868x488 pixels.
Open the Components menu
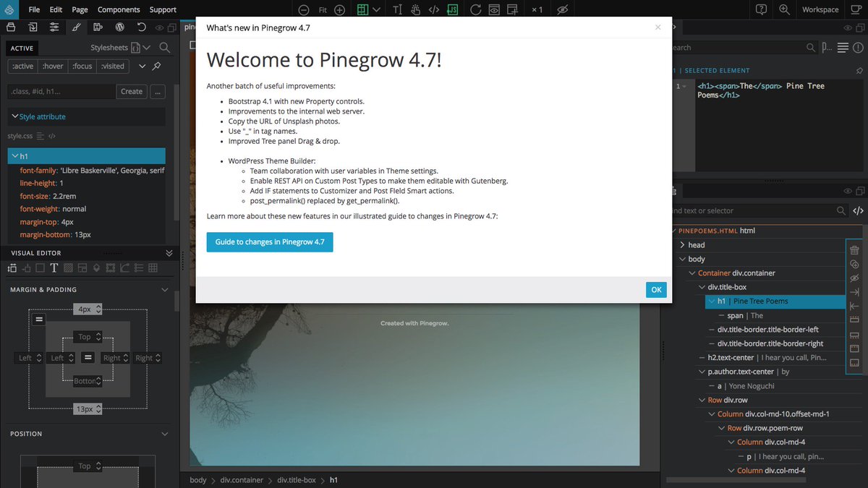[x=119, y=10]
